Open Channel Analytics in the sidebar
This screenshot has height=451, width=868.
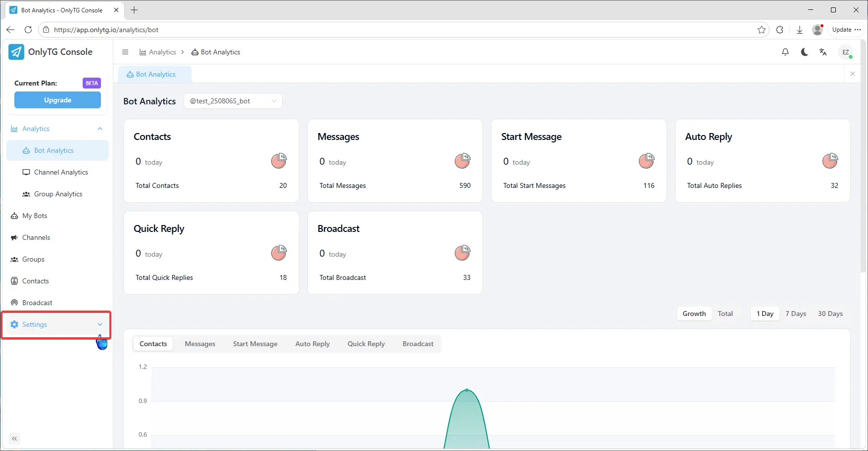(x=61, y=172)
